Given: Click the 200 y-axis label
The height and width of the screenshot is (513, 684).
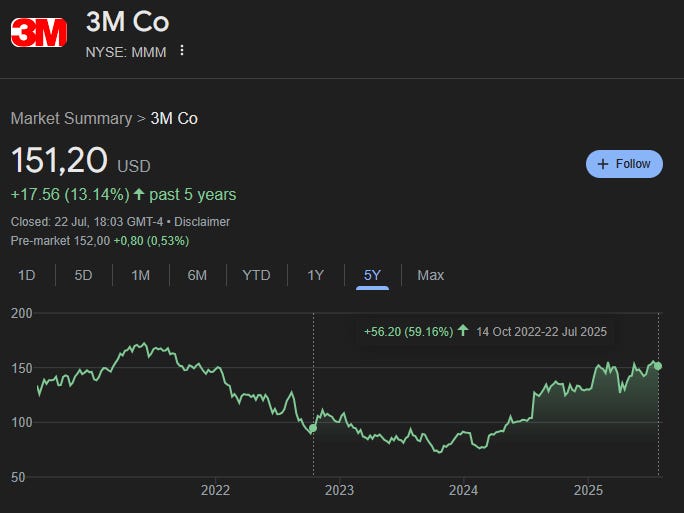Looking at the screenshot, I should coord(21,313).
